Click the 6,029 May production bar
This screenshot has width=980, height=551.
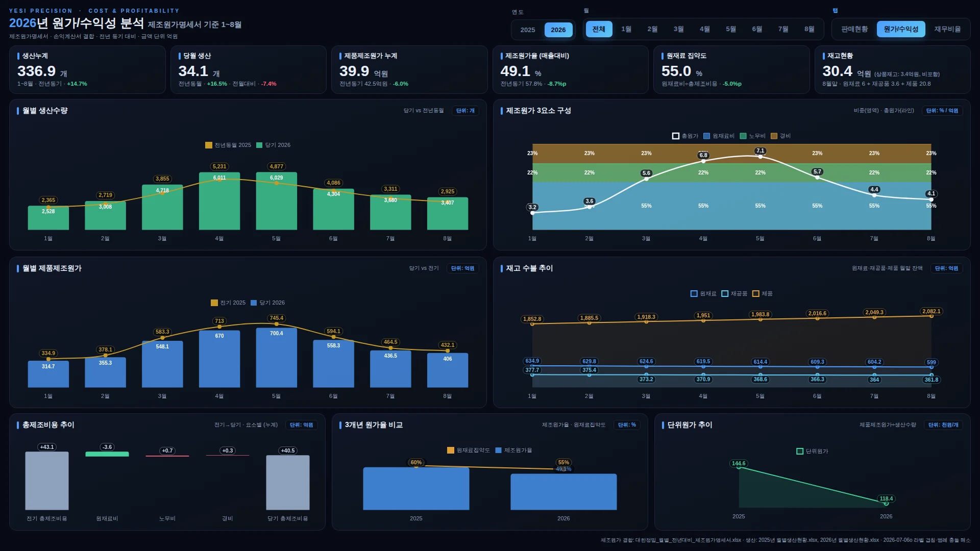[276, 201]
